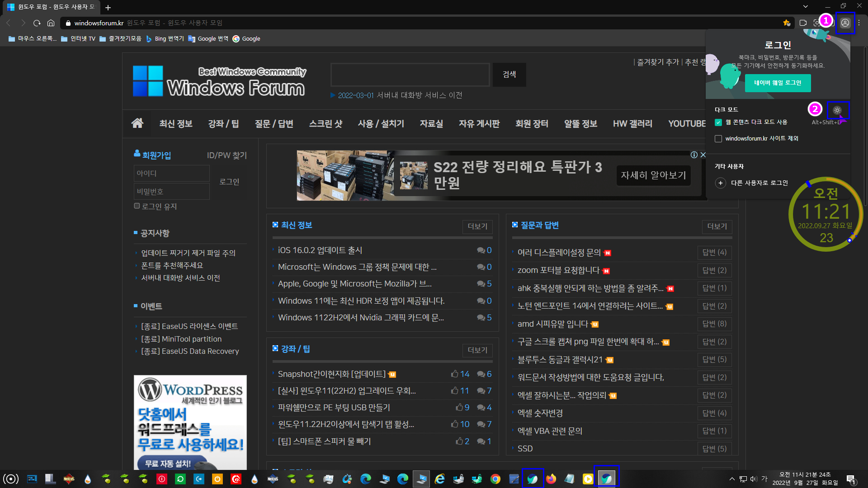The image size is (868, 488).
Task: Reload the page with refresh icon
Action: click(37, 23)
